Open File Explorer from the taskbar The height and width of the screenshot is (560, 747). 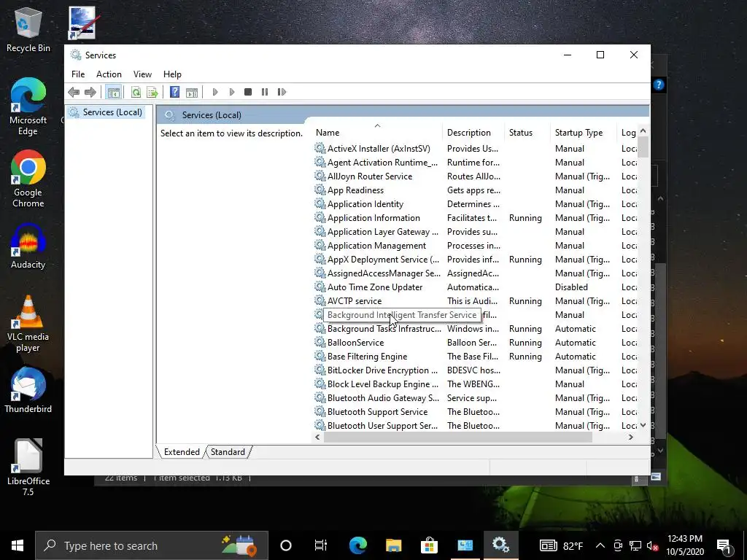point(393,545)
